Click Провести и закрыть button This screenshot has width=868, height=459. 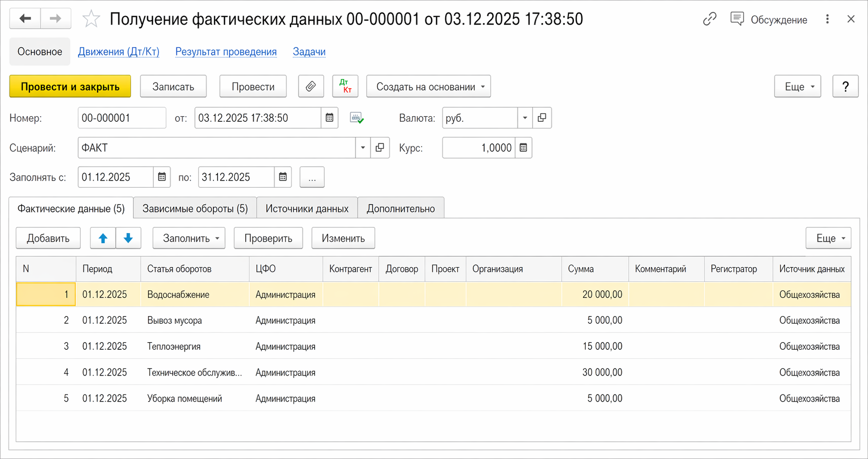point(70,87)
